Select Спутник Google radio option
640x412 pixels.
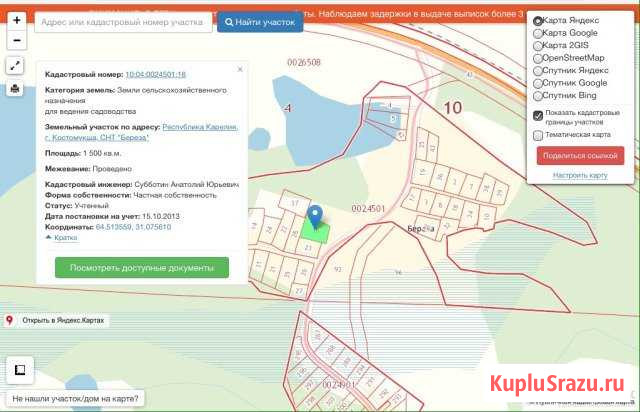538,83
